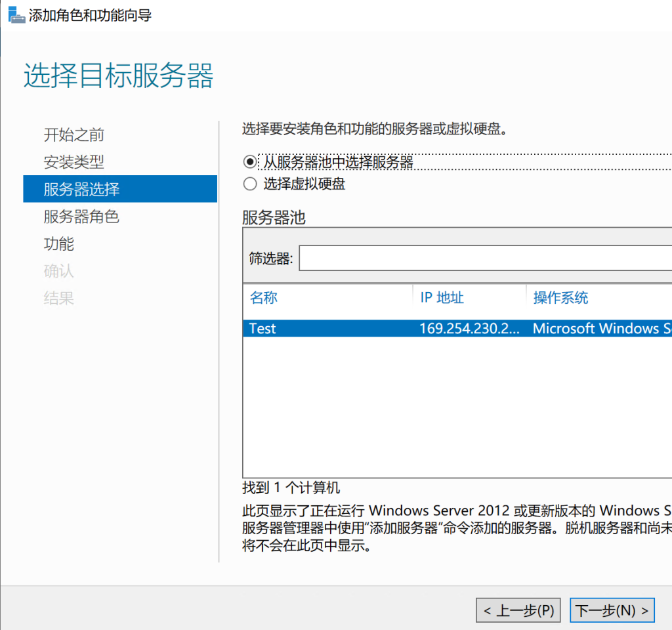Screen dimensions: 672x630
Task: Click the highlighted server's IP address 169.254.230.2
Action: [x=466, y=328]
